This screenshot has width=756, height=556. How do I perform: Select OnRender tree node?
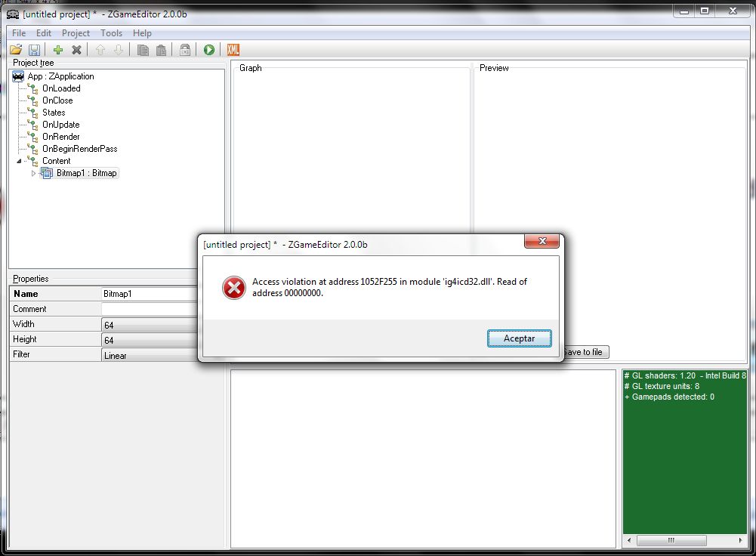pos(60,137)
